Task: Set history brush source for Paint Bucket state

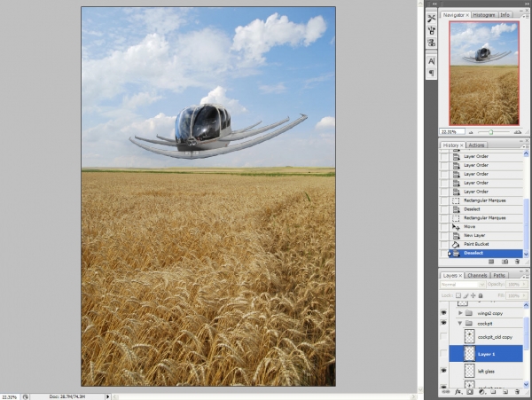Action: pos(444,244)
